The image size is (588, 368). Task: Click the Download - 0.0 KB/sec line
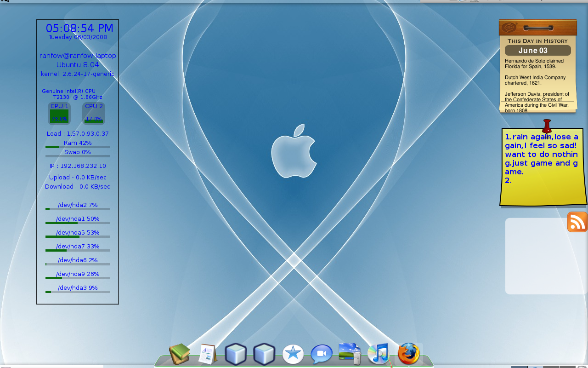(x=78, y=187)
